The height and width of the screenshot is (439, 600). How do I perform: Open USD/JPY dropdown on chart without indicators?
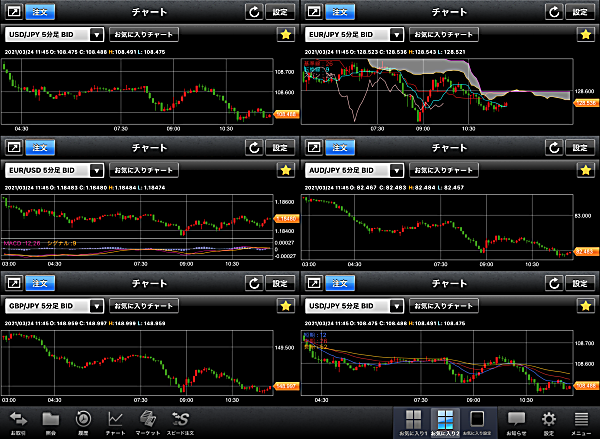(54, 34)
